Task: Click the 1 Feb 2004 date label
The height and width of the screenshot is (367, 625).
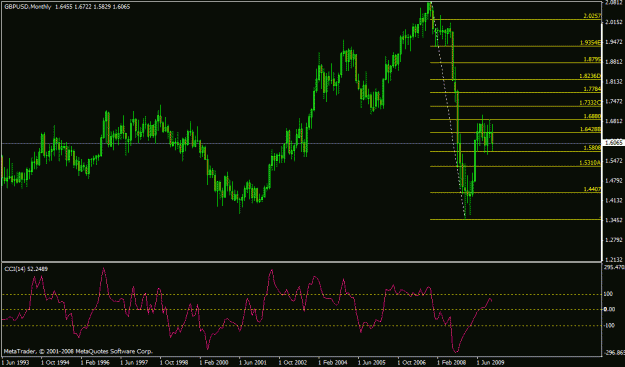Action: pos(332,363)
